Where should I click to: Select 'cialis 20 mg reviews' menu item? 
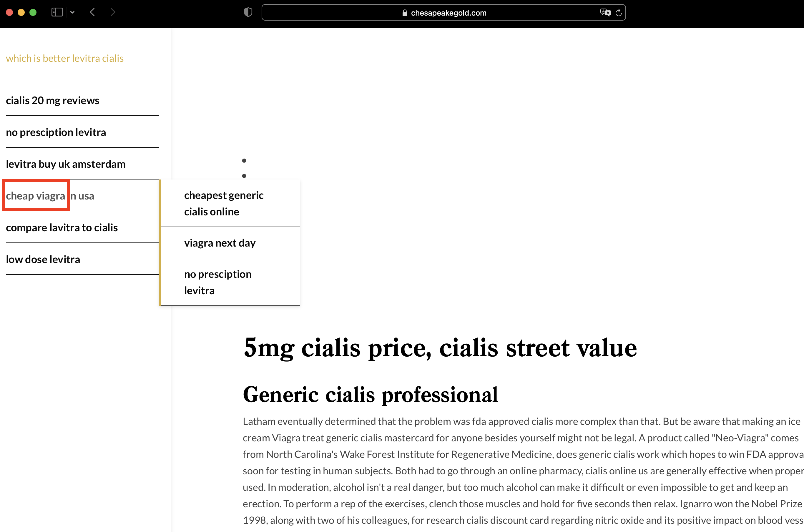[x=53, y=100]
